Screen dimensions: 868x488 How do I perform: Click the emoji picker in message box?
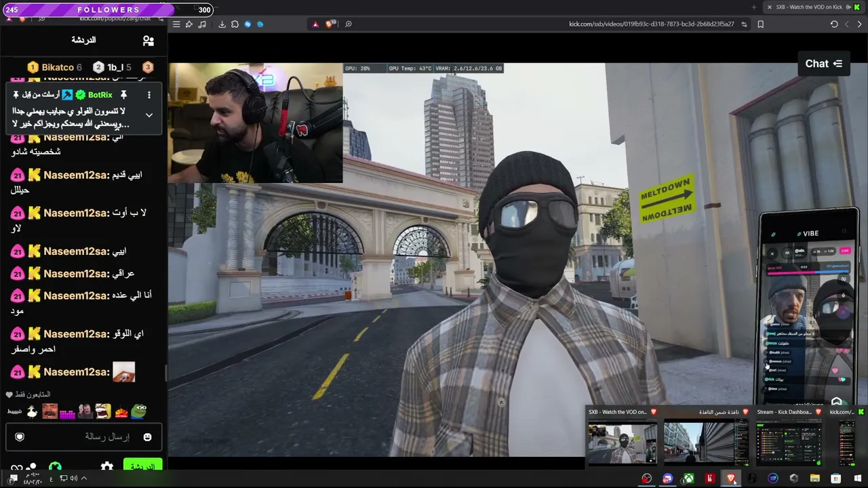point(147,437)
